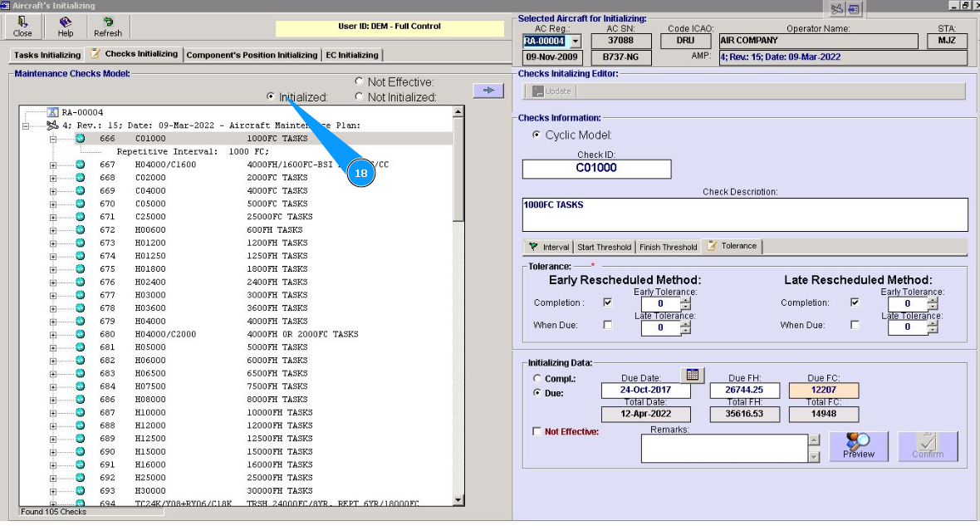This screenshot has width=980, height=526.
Task: Click the orange Due FC field
Action: coord(823,391)
